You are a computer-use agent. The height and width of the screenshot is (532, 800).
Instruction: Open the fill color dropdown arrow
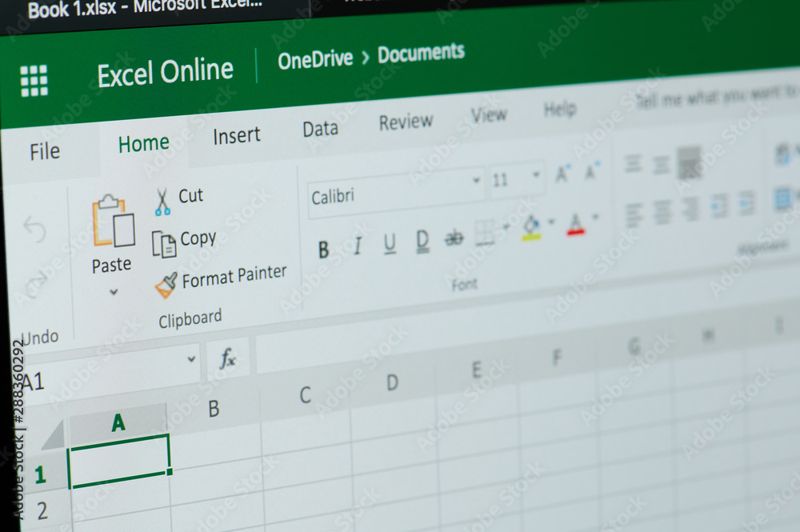(551, 222)
